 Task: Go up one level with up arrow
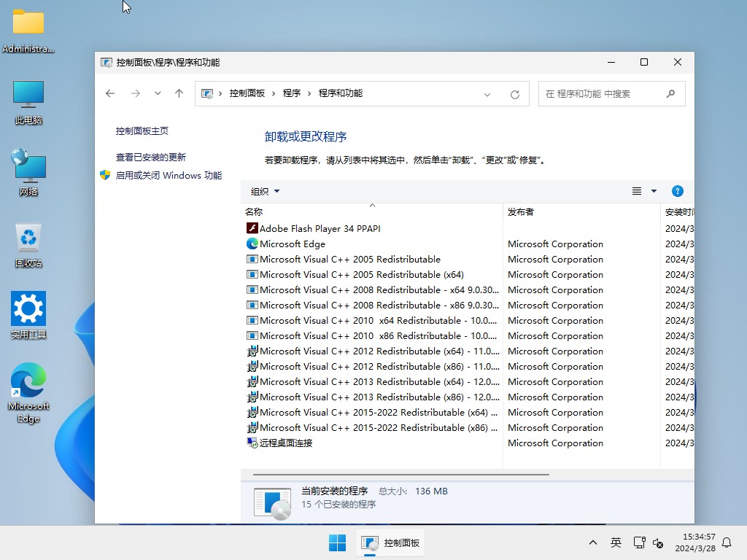point(179,93)
